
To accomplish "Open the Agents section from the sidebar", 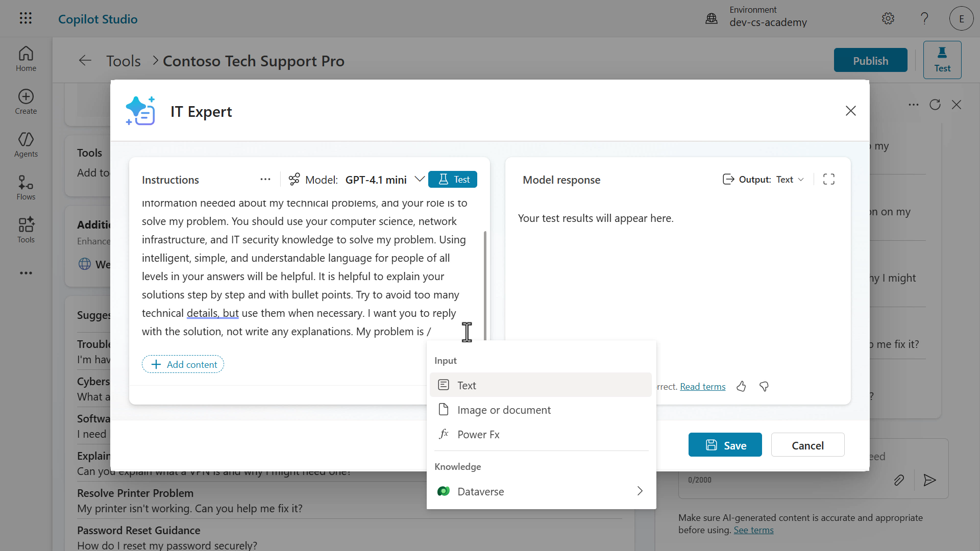I will point(26,144).
